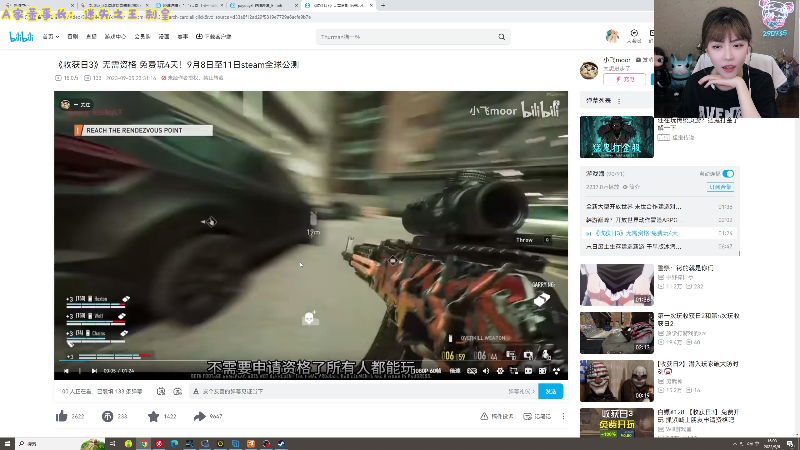The image size is (800, 450).
Task: Enable picture-in-picture mode in player
Action: click(x=514, y=371)
